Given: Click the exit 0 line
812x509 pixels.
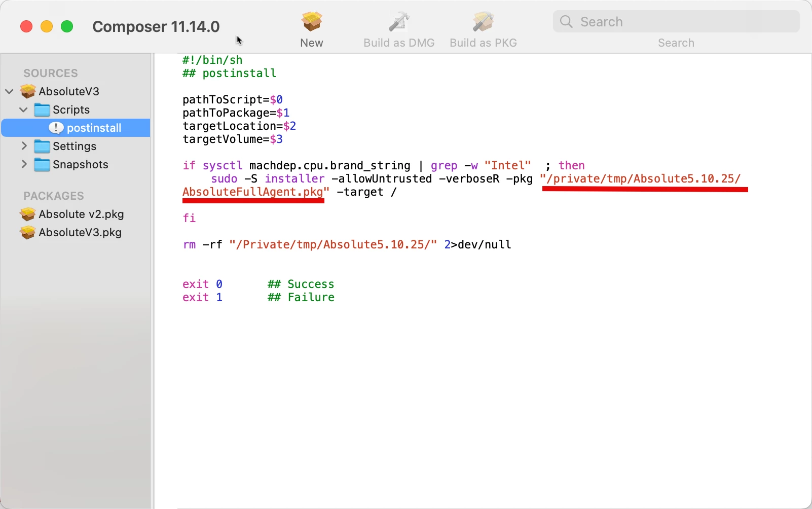Looking at the screenshot, I should coord(202,284).
